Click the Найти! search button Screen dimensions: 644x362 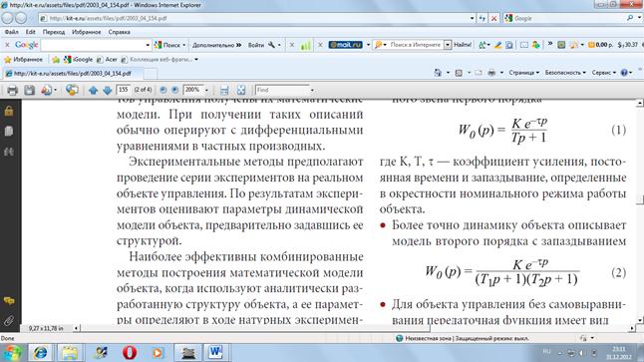point(463,45)
